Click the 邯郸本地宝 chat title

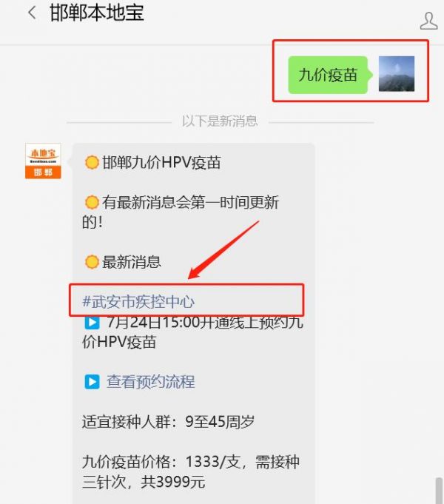(x=97, y=13)
